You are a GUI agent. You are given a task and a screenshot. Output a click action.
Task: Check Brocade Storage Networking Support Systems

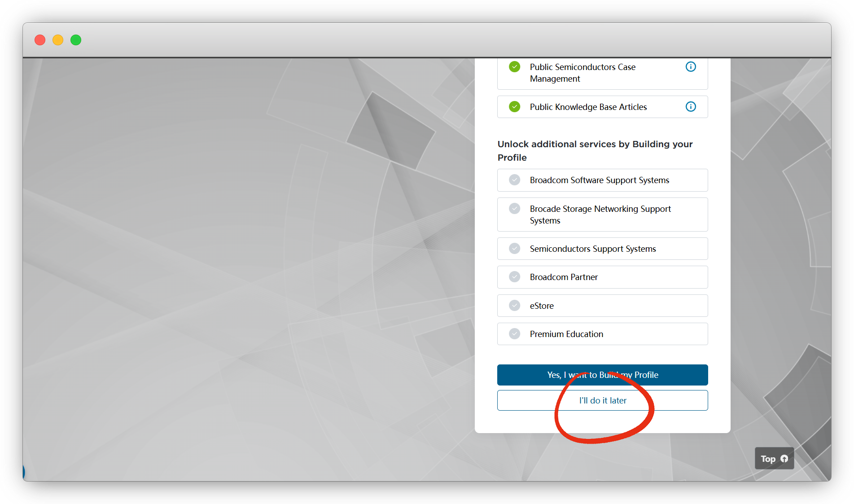coord(514,209)
